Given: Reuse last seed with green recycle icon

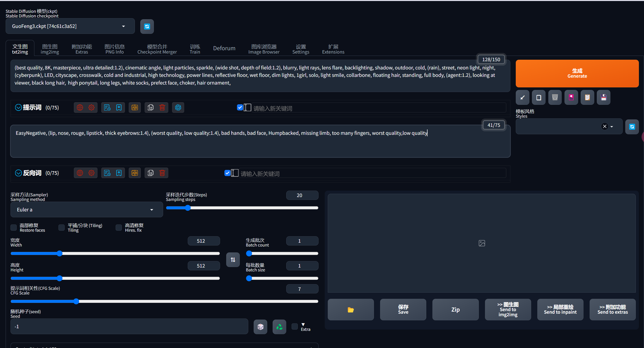Looking at the screenshot, I should (279, 327).
